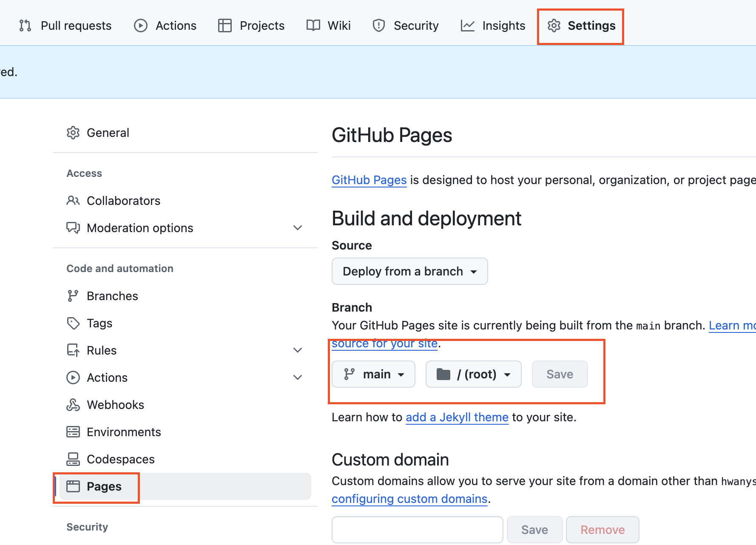Expand the Rules section chevron
756x545 pixels.
[298, 350]
